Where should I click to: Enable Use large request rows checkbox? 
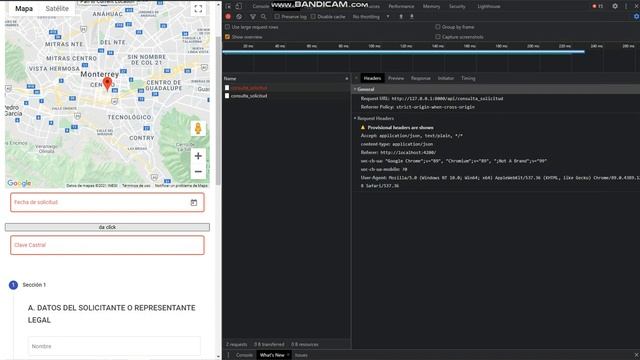(x=227, y=27)
